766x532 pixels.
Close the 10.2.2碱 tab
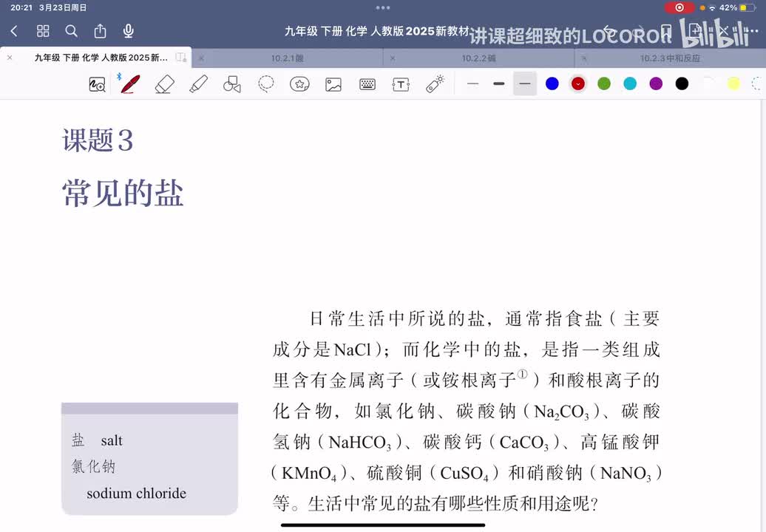[x=393, y=58]
